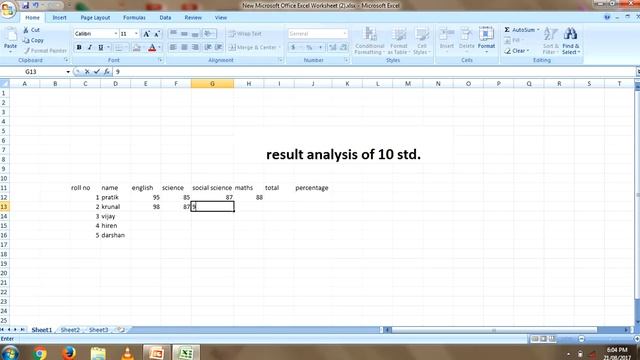Switch to Page Layout tab

pos(95,18)
